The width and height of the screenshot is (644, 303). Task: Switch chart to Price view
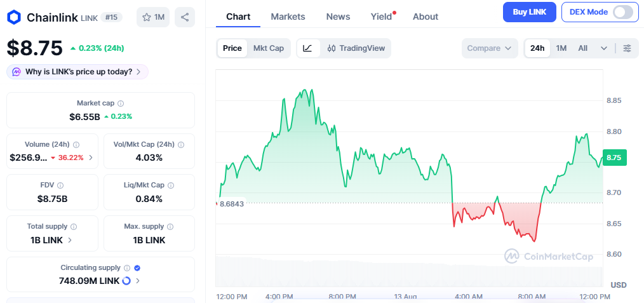click(x=232, y=48)
